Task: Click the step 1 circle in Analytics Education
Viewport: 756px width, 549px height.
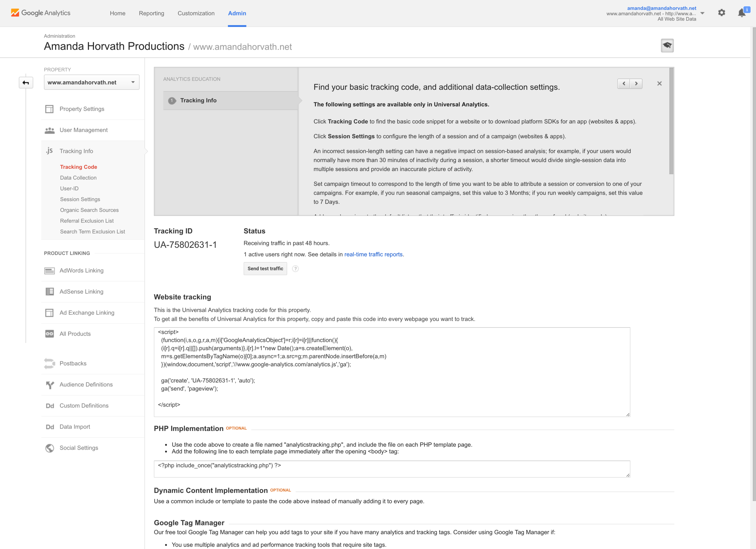Action: [172, 100]
